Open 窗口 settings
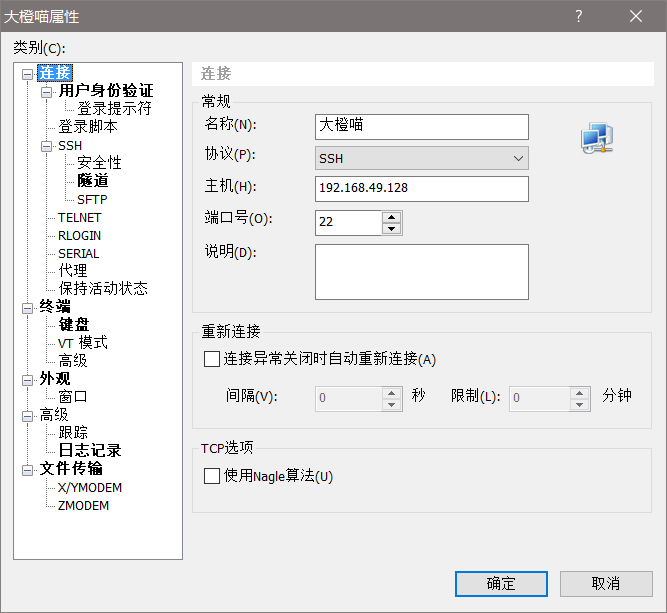Screen dimensions: 667x613 73,396
